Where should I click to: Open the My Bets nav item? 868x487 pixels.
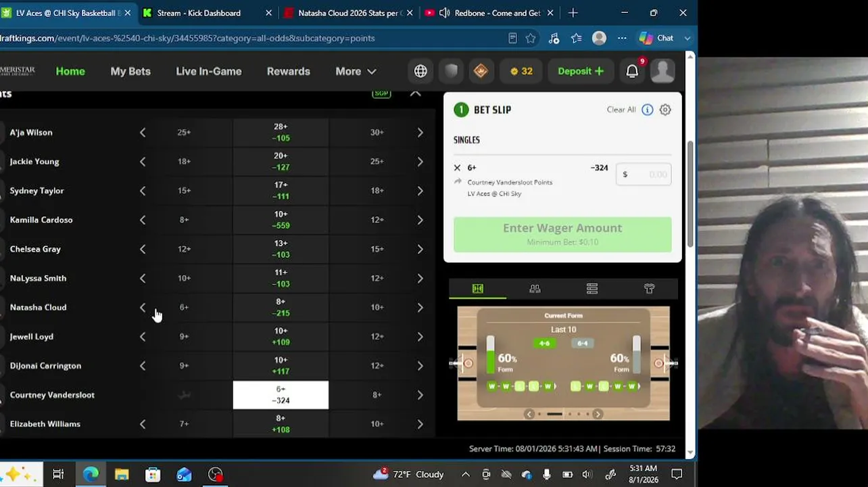[x=130, y=71]
